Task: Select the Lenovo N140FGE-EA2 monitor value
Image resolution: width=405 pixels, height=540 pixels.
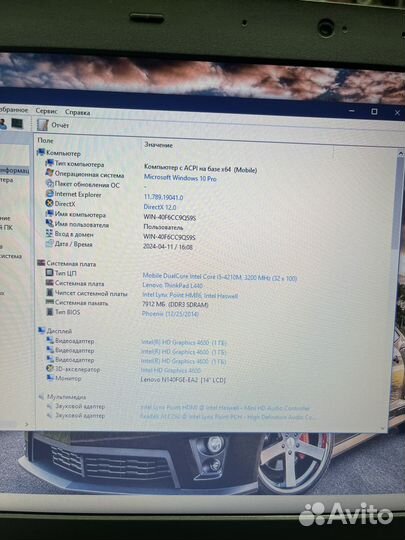Action: pyautogui.click(x=183, y=380)
